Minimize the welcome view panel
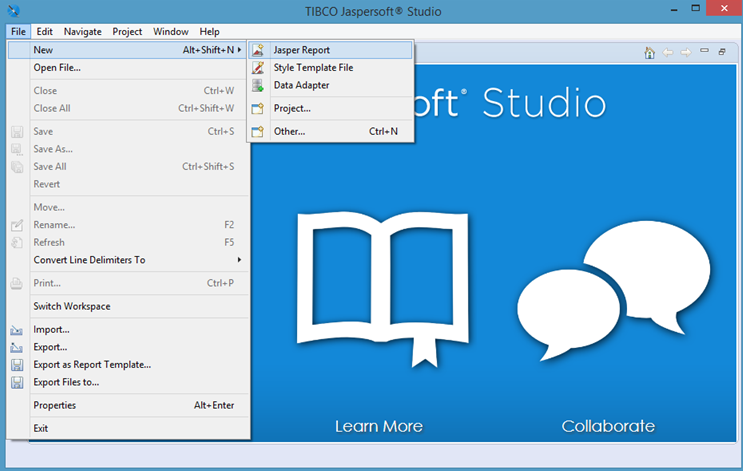743x471 pixels. (x=704, y=52)
